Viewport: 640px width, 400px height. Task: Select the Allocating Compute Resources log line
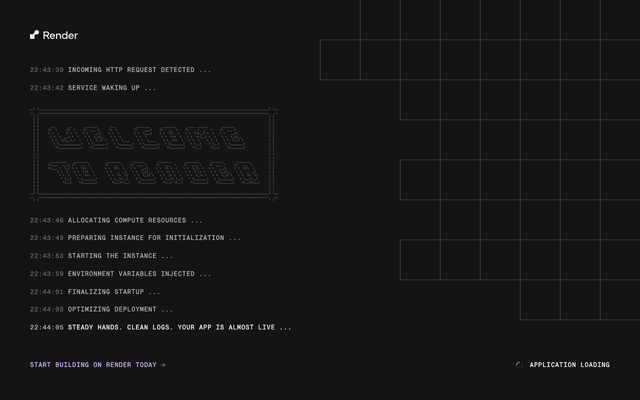pos(116,220)
